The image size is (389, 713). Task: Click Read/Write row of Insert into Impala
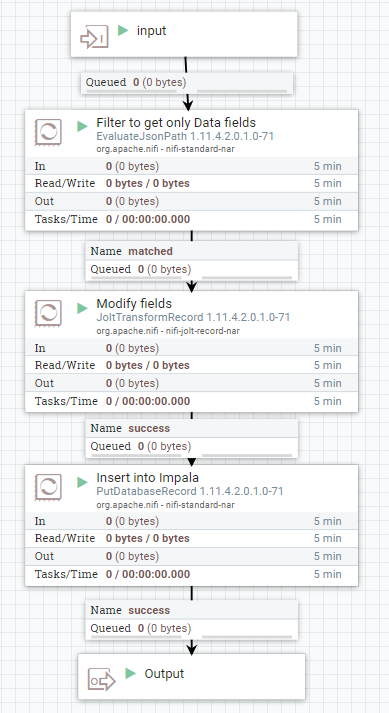[192, 538]
